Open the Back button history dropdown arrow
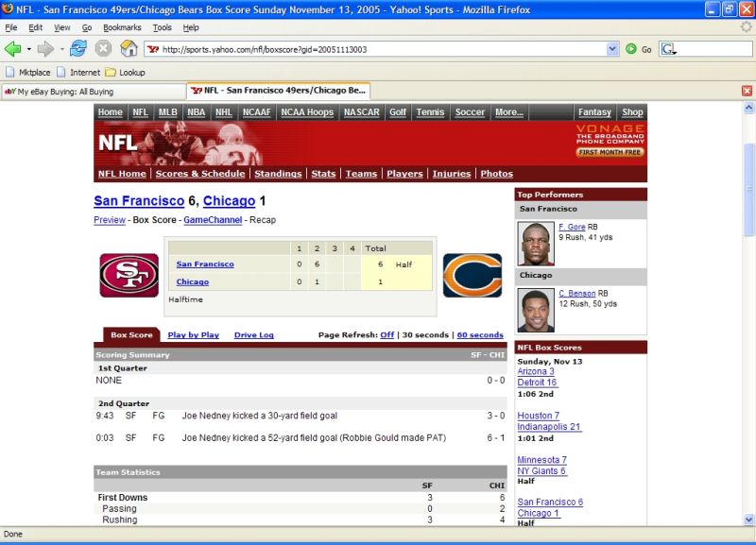756x545 pixels. [29, 49]
